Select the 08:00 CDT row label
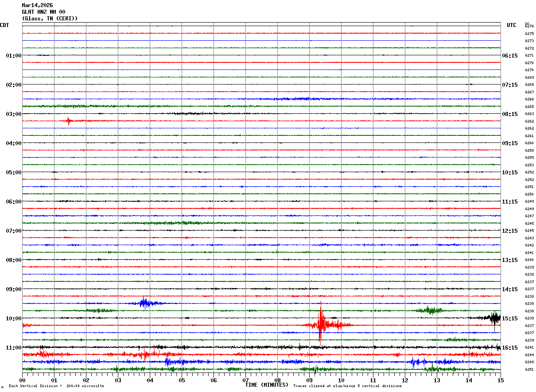Screen dimensions: 536x392 (x=14, y=260)
